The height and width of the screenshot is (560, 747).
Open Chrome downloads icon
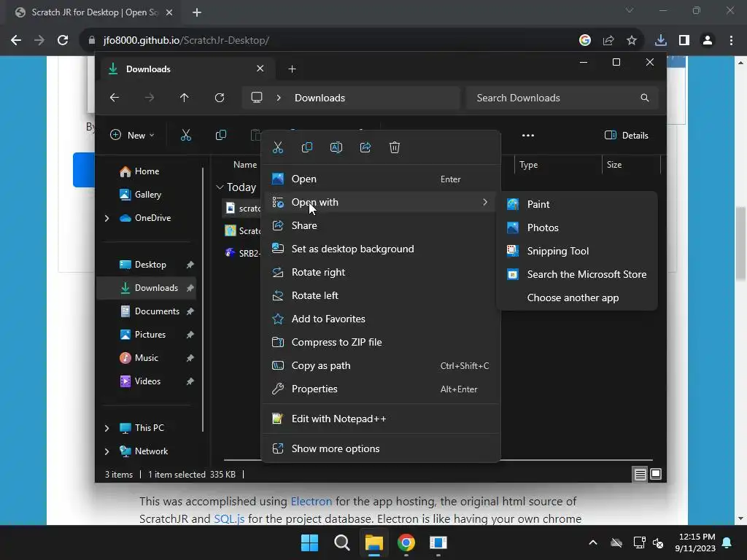tap(661, 41)
